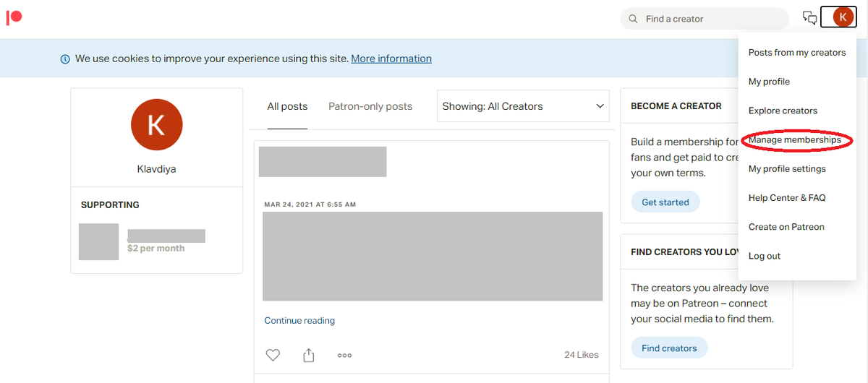Open My profile settings menu item

pyautogui.click(x=787, y=168)
